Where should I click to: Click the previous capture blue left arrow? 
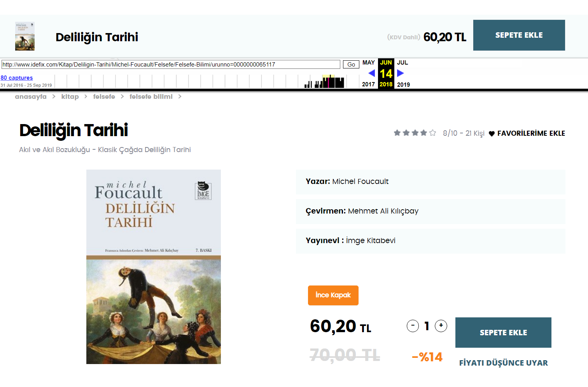pos(371,73)
